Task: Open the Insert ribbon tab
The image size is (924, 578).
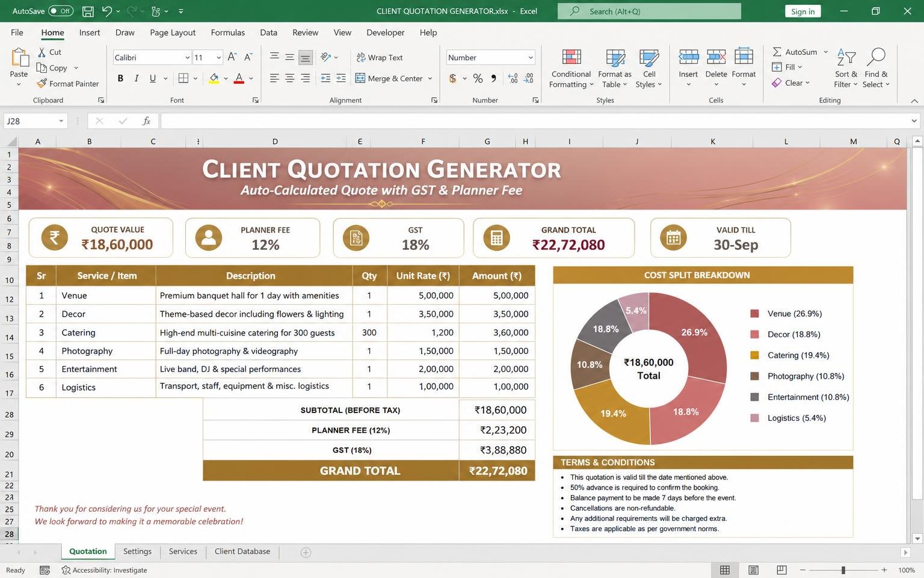Action: click(x=90, y=33)
